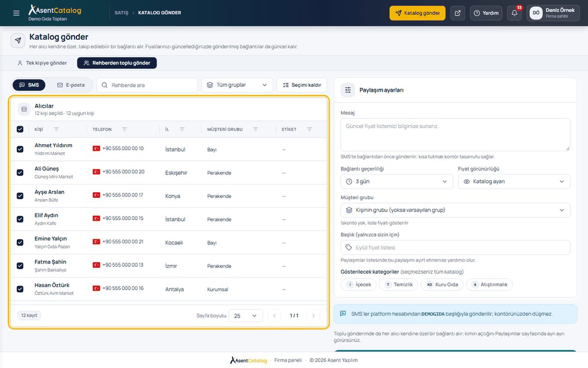Click the Rehberde ara search field
Viewport: 588px width, 368px height.
[147, 85]
